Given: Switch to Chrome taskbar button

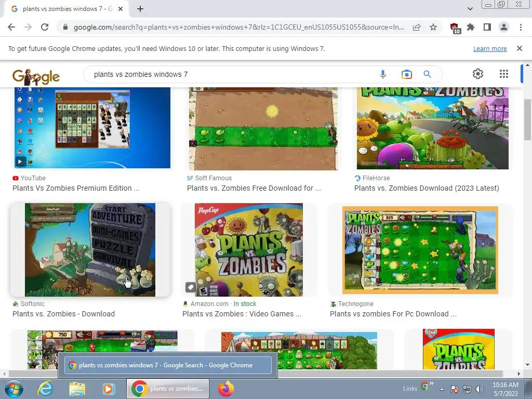Looking at the screenshot, I should pyautogui.click(x=168, y=389).
